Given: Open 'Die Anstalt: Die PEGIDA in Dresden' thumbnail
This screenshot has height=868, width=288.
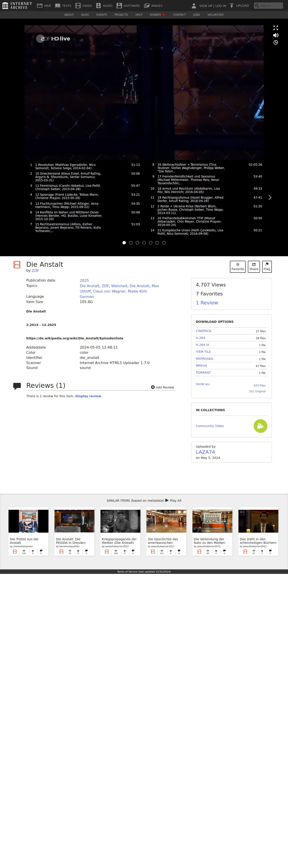Looking at the screenshot, I should point(74,521).
